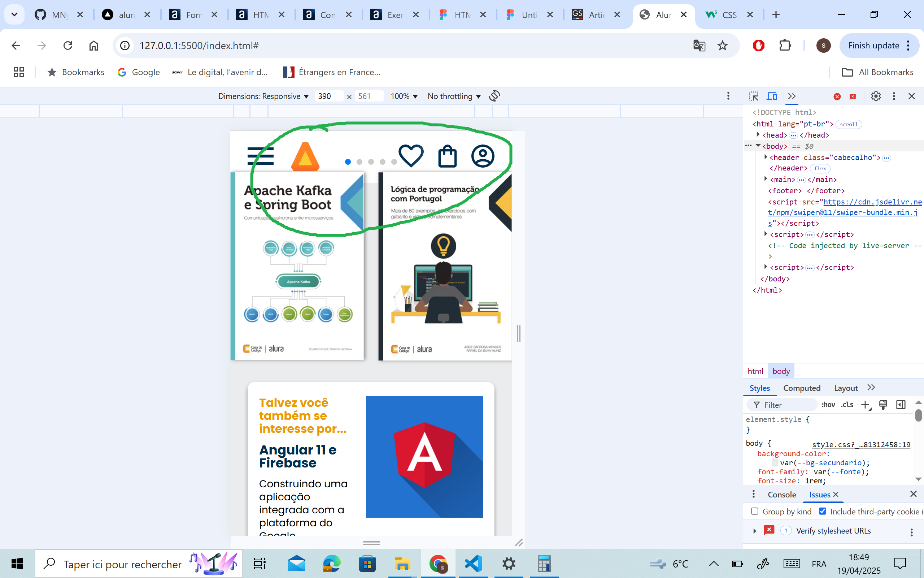Open the Console drawer tab

coord(781,495)
